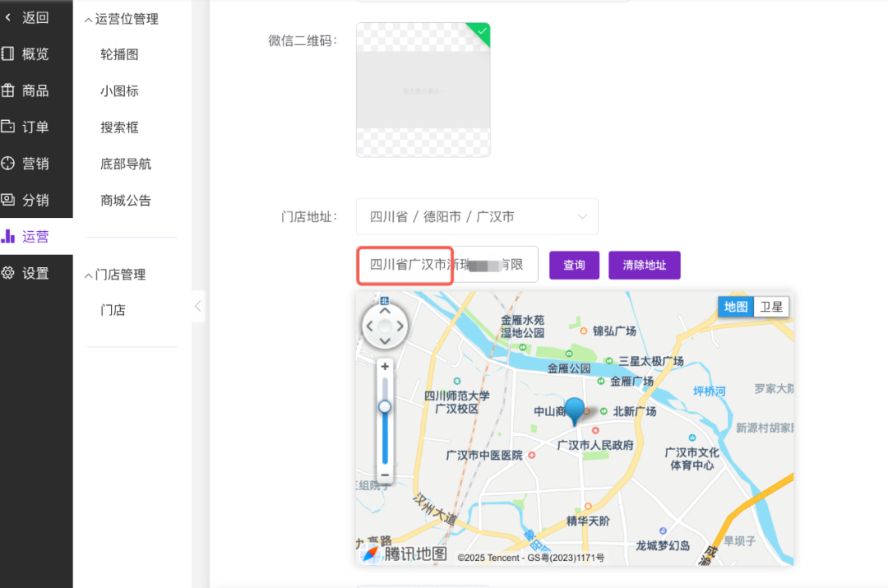Collapse the 运营位管理 section
888x588 pixels.
(x=89, y=20)
